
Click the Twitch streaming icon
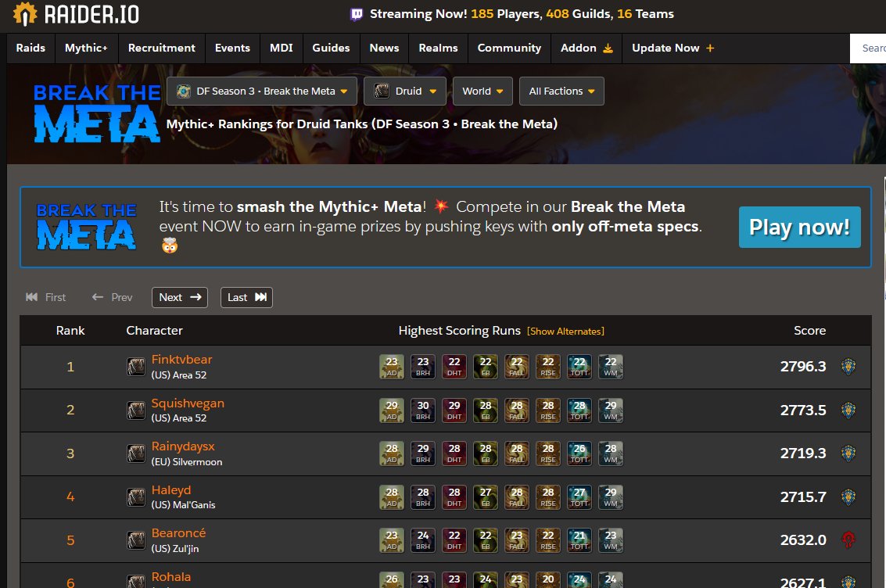357,14
